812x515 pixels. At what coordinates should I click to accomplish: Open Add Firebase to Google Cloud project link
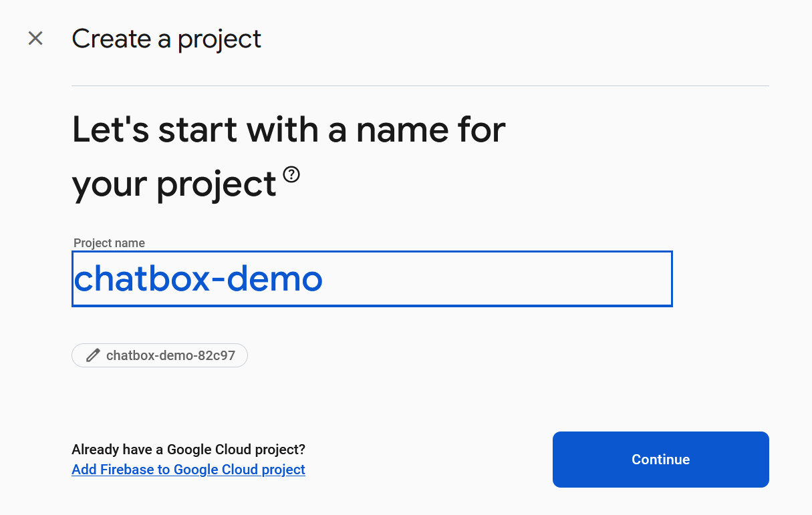(x=188, y=470)
